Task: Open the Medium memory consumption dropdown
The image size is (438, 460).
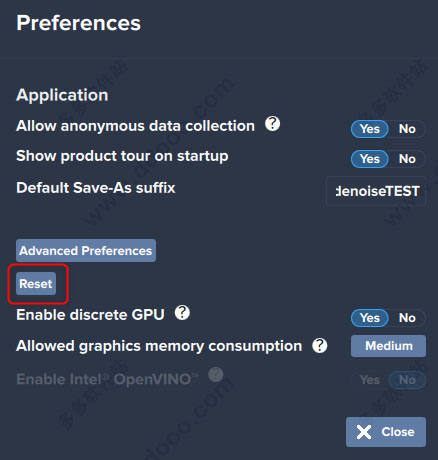Action: (x=388, y=346)
